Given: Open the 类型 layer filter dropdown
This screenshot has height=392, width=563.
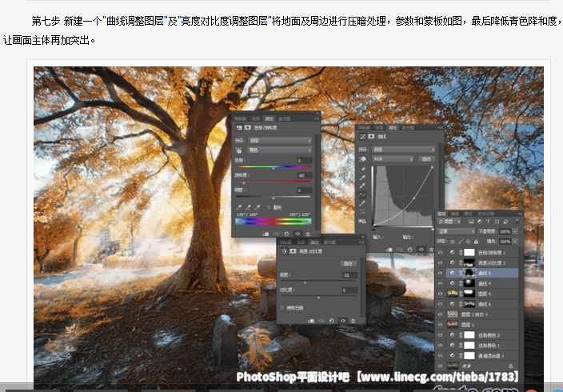Looking at the screenshot, I should [x=449, y=222].
